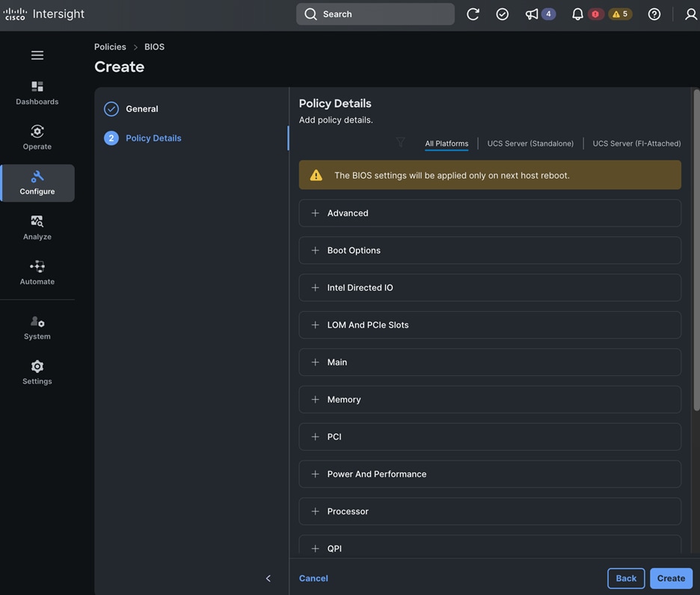Screen dimensions: 700x595
Task: Open System in the sidebar
Action: tap(37, 327)
